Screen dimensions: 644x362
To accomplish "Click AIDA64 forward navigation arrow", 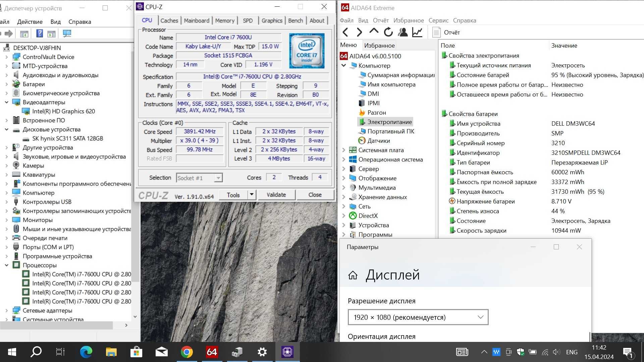I will point(359,32).
